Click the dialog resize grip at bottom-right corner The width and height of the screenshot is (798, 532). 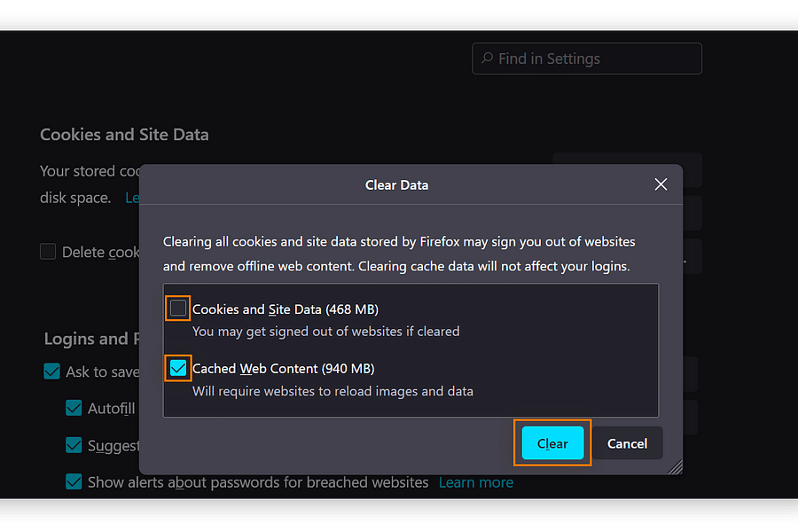[677, 466]
